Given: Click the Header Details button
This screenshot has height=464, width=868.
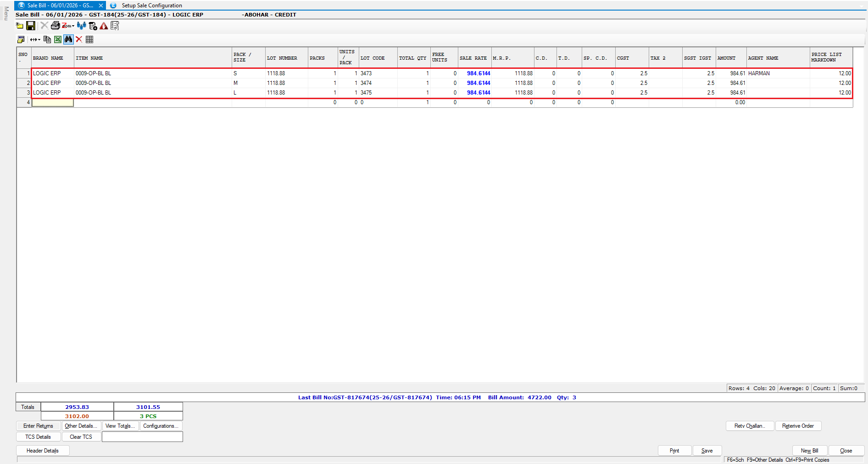Looking at the screenshot, I should (x=43, y=451).
